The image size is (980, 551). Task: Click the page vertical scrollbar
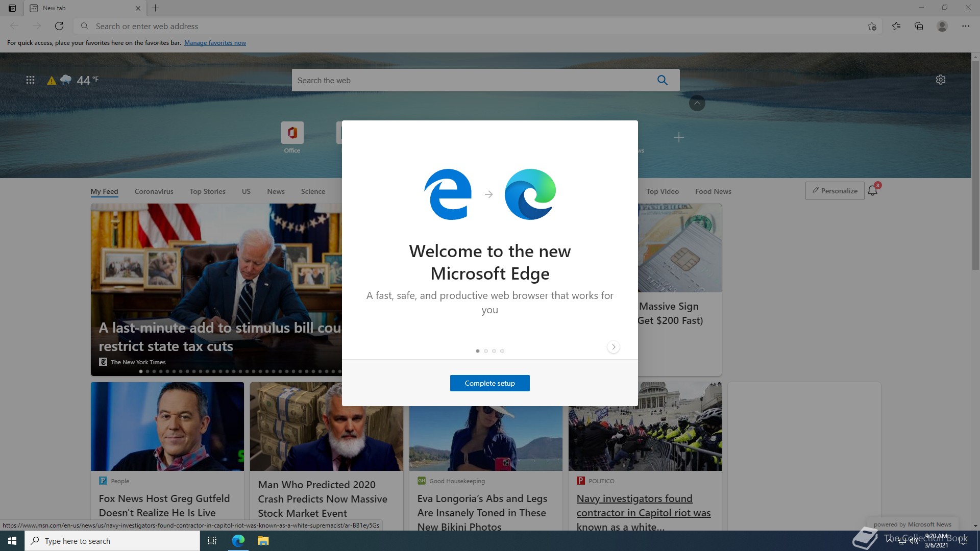(975, 166)
